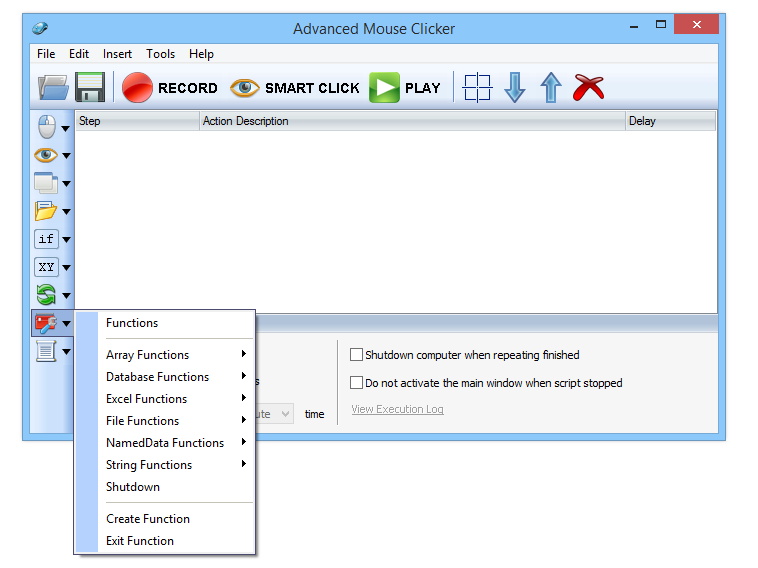This screenshot has height=568, width=758.
Task: Move step down with blue down arrow
Action: 514,87
